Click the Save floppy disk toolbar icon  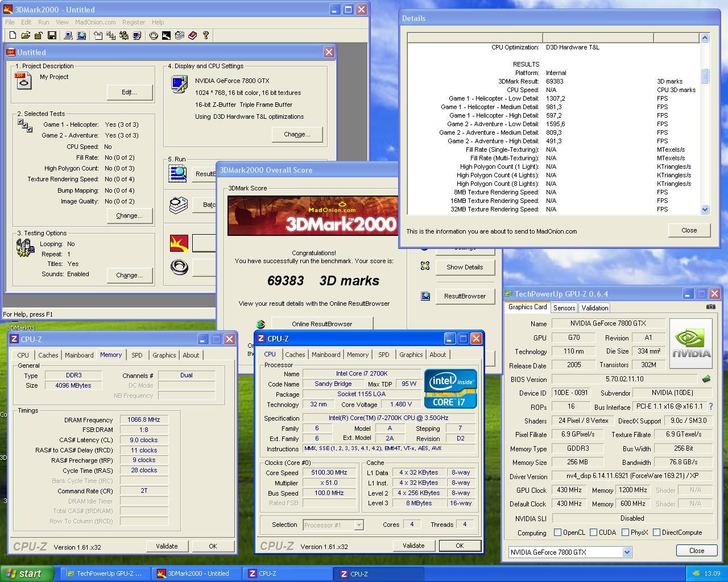[x=52, y=35]
